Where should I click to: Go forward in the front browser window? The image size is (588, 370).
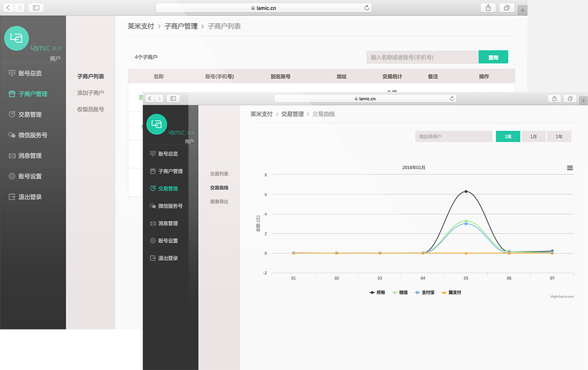point(159,99)
